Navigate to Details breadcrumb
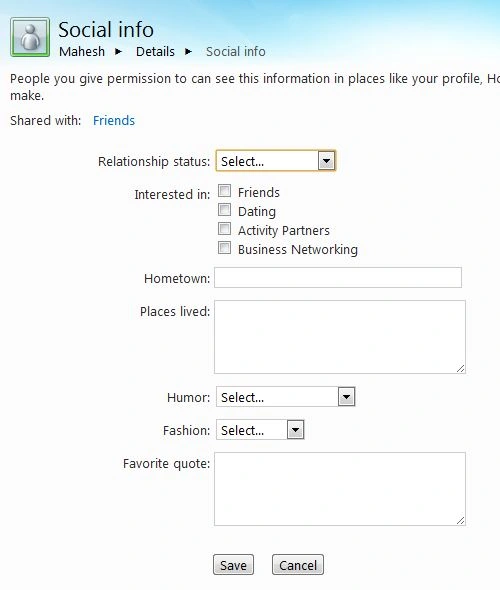Image resolution: width=500 pixels, height=590 pixels. point(155,52)
